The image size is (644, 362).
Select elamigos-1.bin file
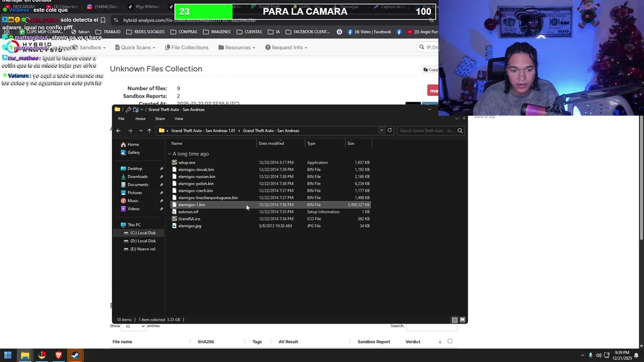[271, 205]
